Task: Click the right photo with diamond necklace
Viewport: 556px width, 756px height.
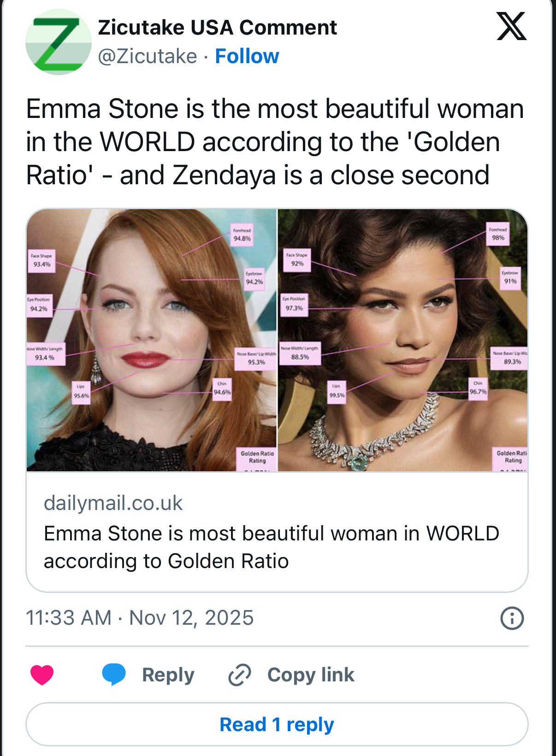Action: (402, 340)
